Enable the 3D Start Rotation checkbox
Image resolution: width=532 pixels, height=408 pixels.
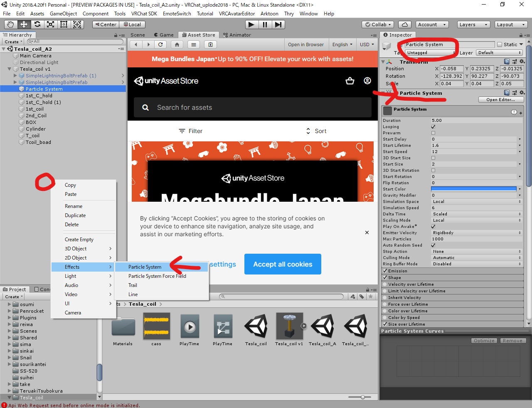click(x=433, y=171)
